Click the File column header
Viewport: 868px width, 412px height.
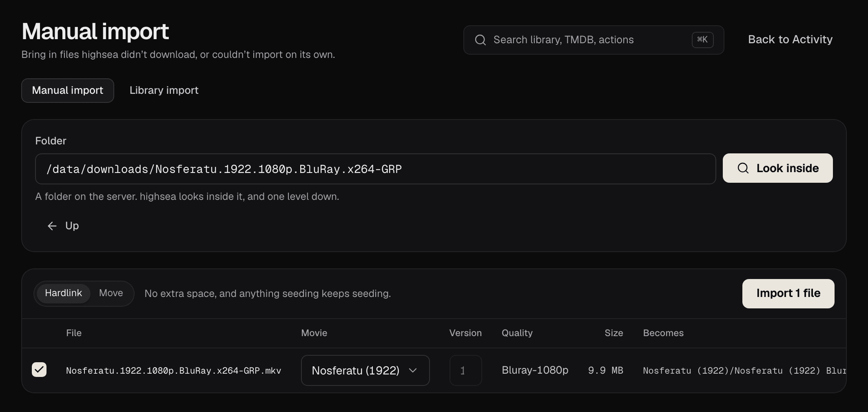tap(74, 333)
